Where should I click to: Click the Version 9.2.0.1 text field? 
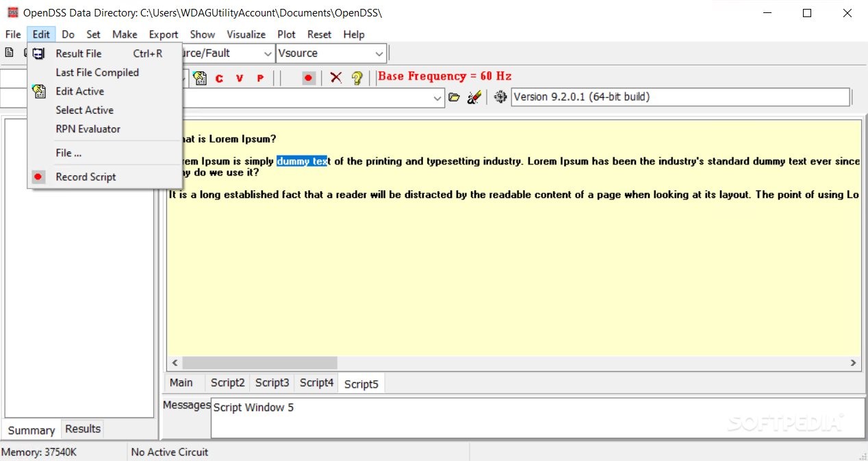pos(680,97)
